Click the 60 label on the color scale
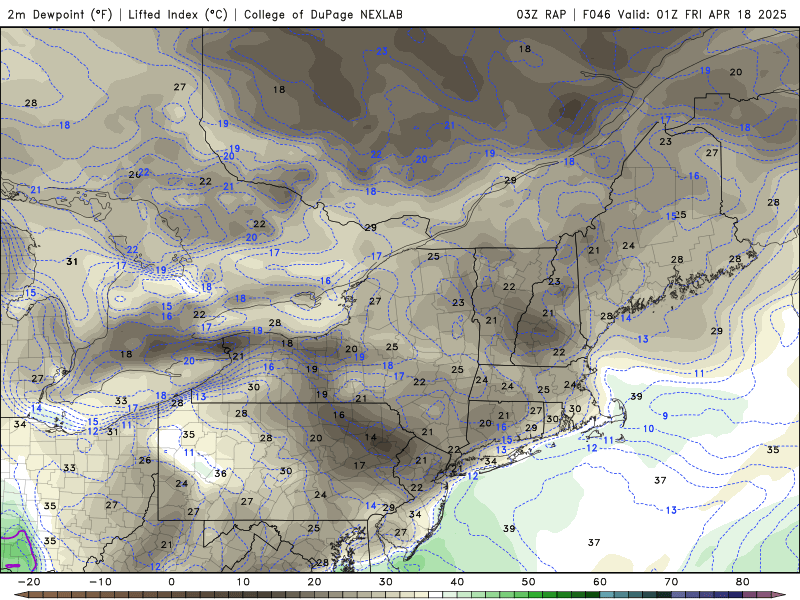 click(x=600, y=582)
